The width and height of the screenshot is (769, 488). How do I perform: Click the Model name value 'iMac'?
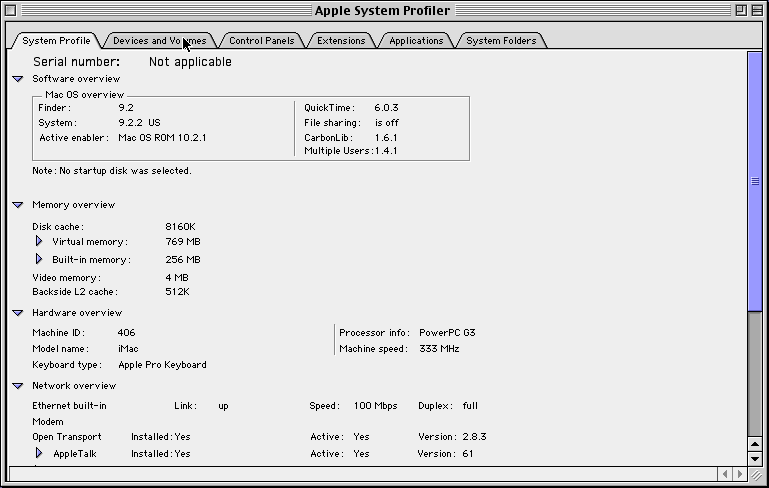pyautogui.click(x=128, y=349)
